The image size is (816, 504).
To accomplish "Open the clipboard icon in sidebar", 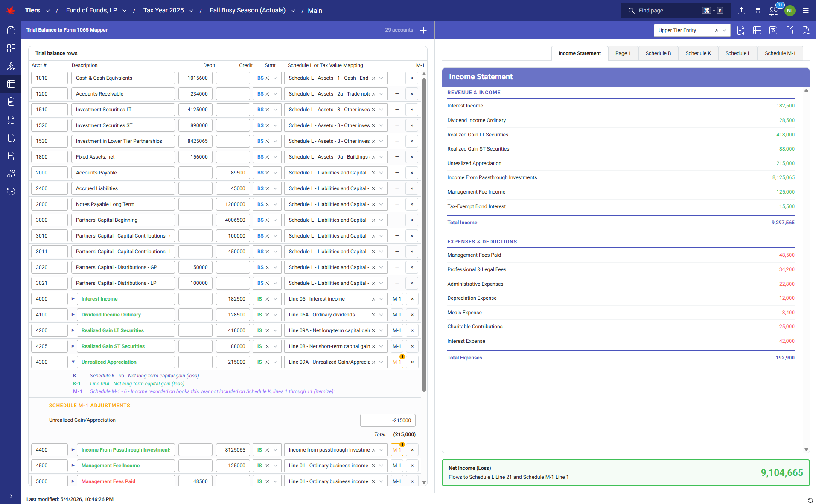I will (x=11, y=102).
